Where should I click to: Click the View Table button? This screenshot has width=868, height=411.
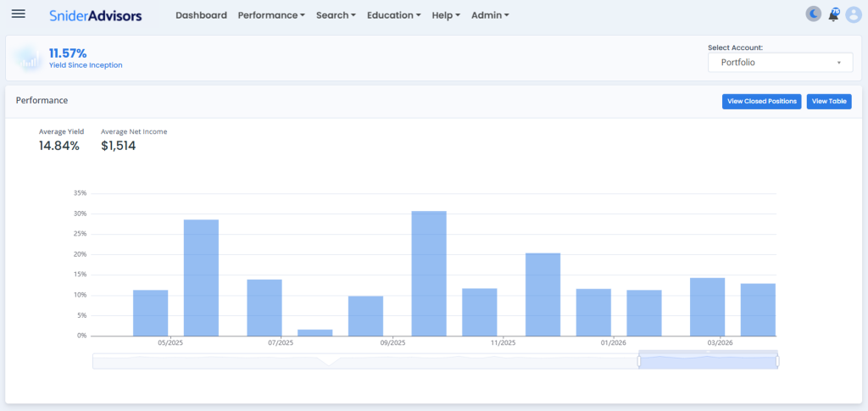click(x=829, y=102)
